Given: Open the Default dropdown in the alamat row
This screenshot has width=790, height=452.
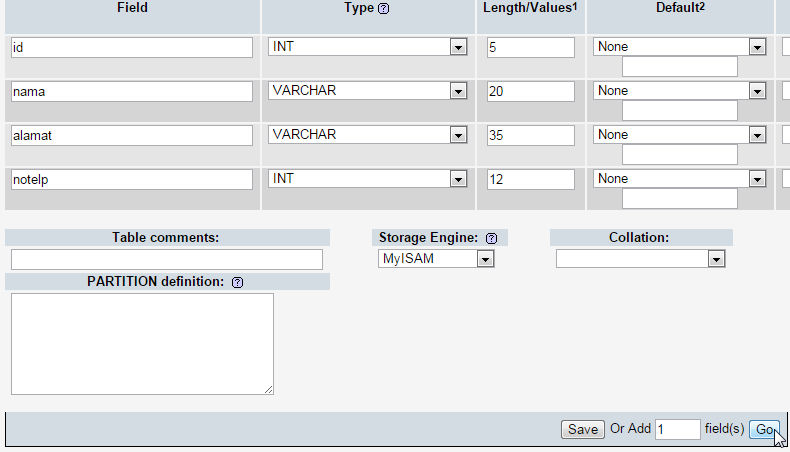Looking at the screenshot, I should point(680,135).
